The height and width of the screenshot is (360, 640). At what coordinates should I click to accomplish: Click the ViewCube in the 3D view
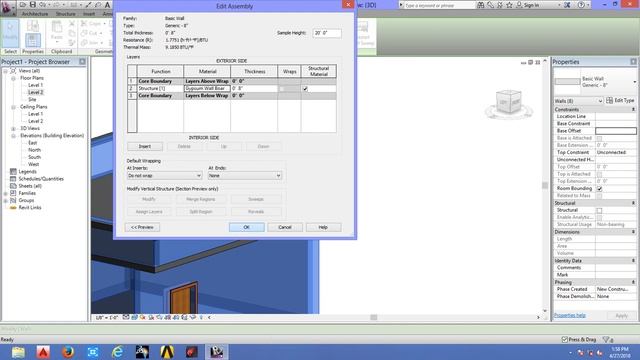[509, 103]
